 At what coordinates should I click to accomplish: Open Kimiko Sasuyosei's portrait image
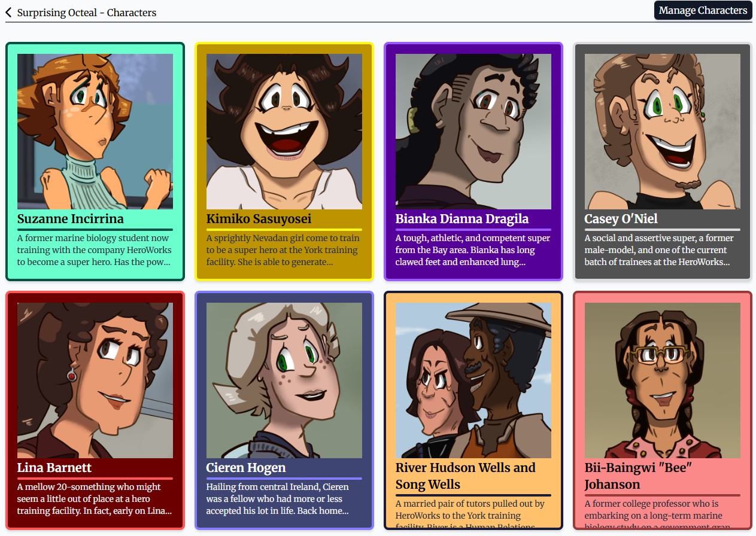click(x=284, y=132)
